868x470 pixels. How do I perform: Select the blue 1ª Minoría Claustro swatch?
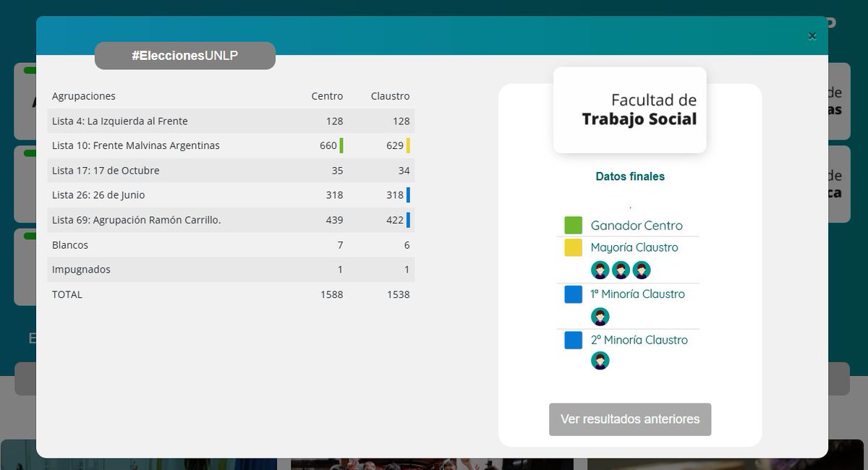coord(574,294)
